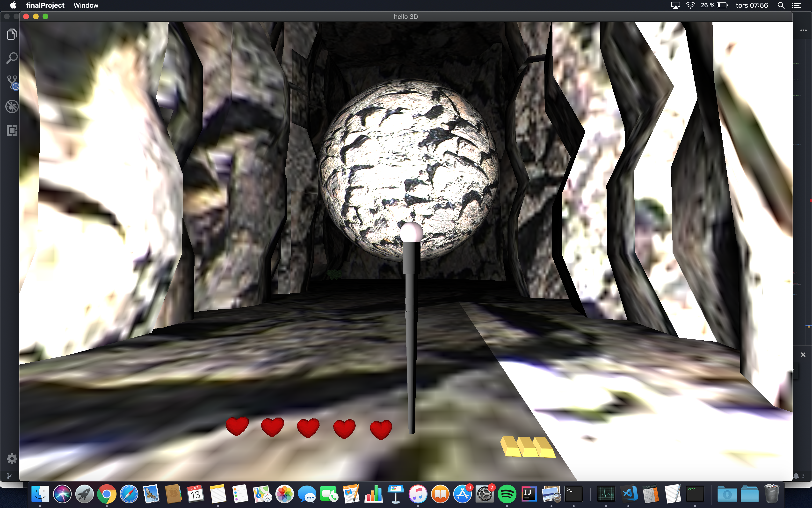This screenshot has height=508, width=812.
Task: Open the battery status menu
Action: point(714,5)
